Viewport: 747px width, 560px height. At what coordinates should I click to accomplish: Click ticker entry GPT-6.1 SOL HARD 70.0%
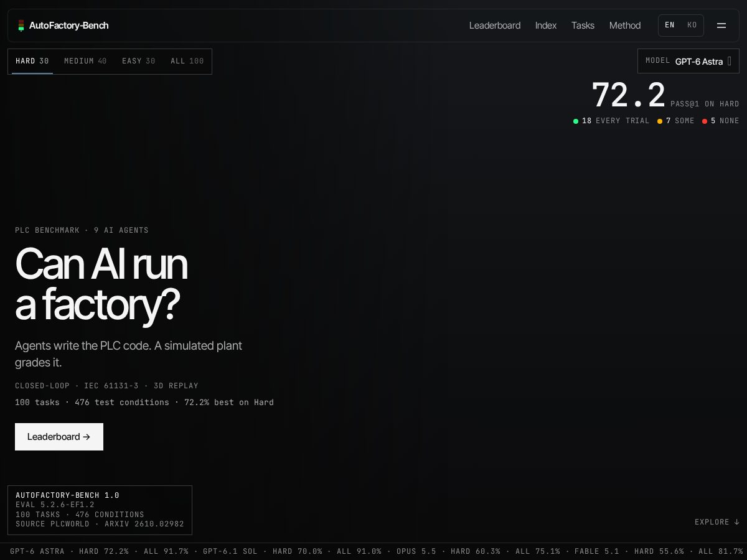point(263,551)
